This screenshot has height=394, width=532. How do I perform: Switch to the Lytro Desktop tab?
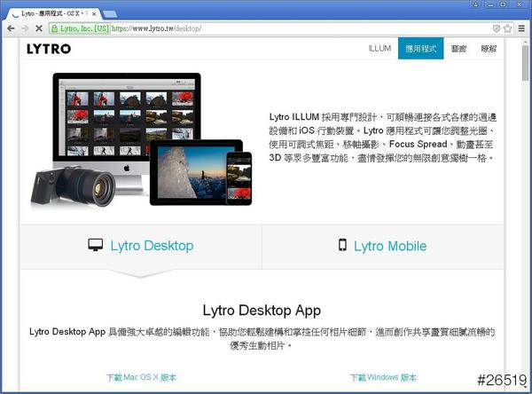(x=141, y=247)
